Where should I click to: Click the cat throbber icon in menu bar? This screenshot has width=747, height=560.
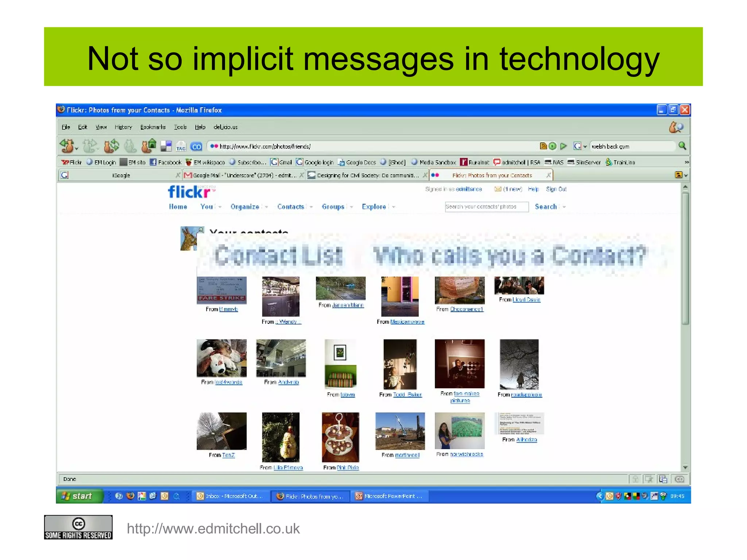tap(676, 127)
